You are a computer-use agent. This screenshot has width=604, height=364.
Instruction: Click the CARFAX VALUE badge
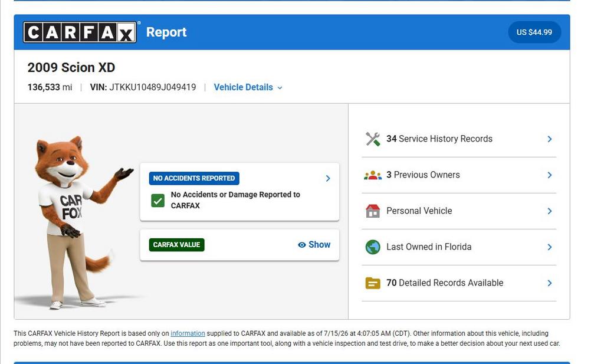tap(177, 245)
